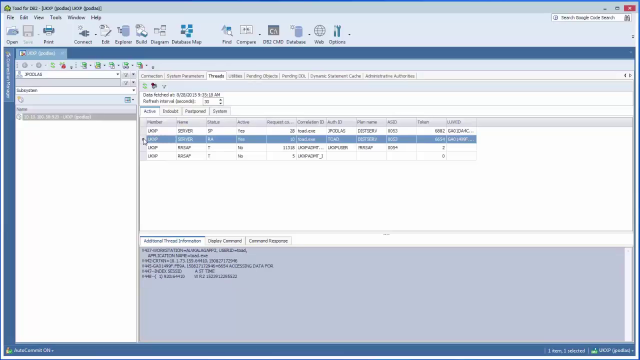Click the tag icon above the Name list
The image size is (640, 360).
(x=20, y=100)
